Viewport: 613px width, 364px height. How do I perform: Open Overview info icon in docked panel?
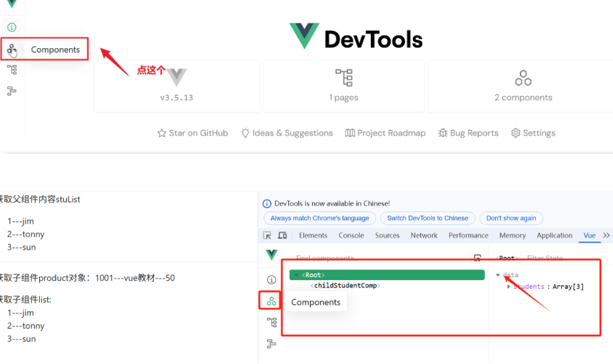click(x=271, y=279)
